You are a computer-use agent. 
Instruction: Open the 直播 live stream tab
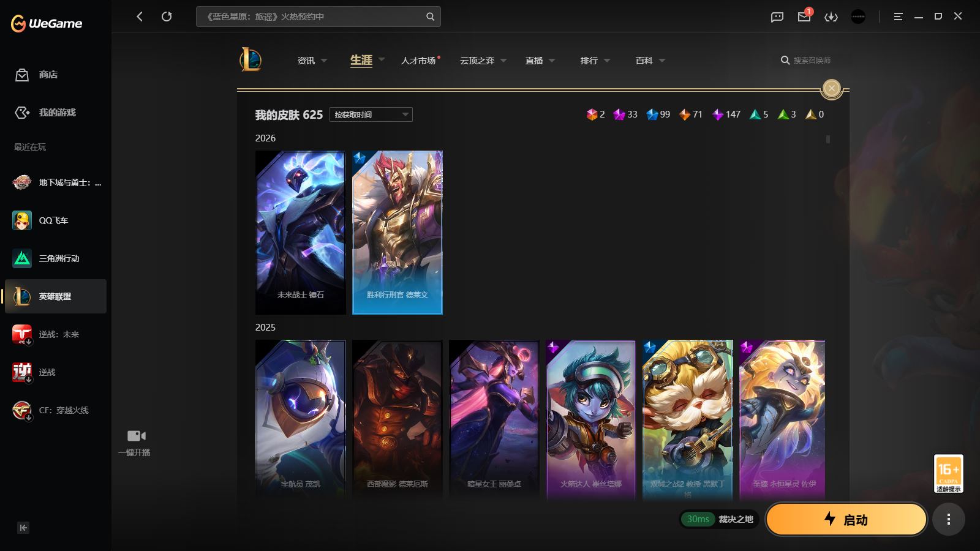534,61
